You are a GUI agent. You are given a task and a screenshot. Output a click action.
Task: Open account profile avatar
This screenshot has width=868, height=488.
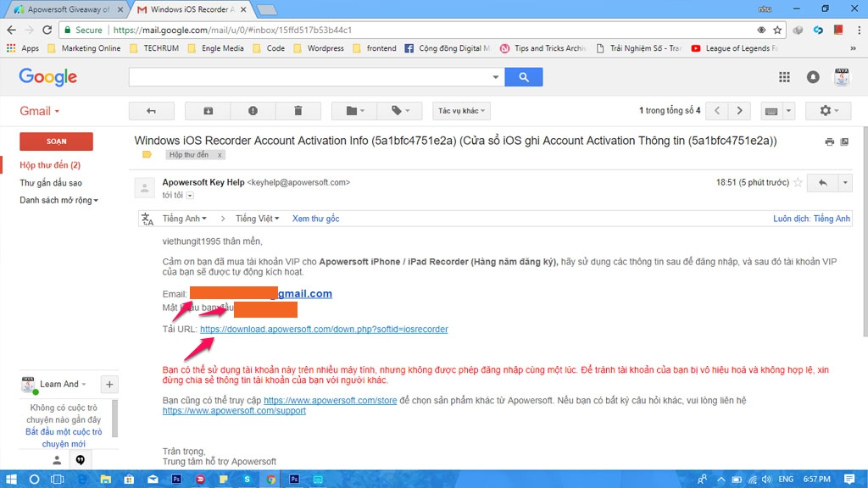(x=842, y=77)
